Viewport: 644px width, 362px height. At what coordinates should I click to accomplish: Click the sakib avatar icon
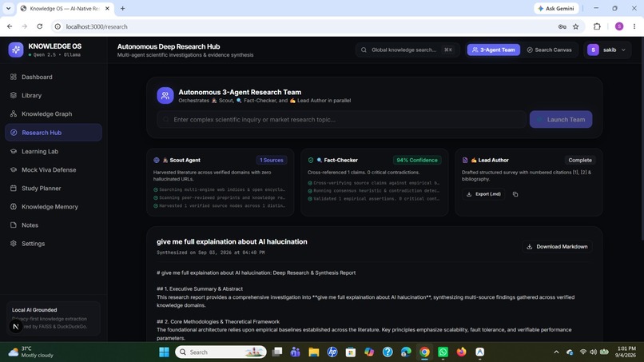coord(593,50)
